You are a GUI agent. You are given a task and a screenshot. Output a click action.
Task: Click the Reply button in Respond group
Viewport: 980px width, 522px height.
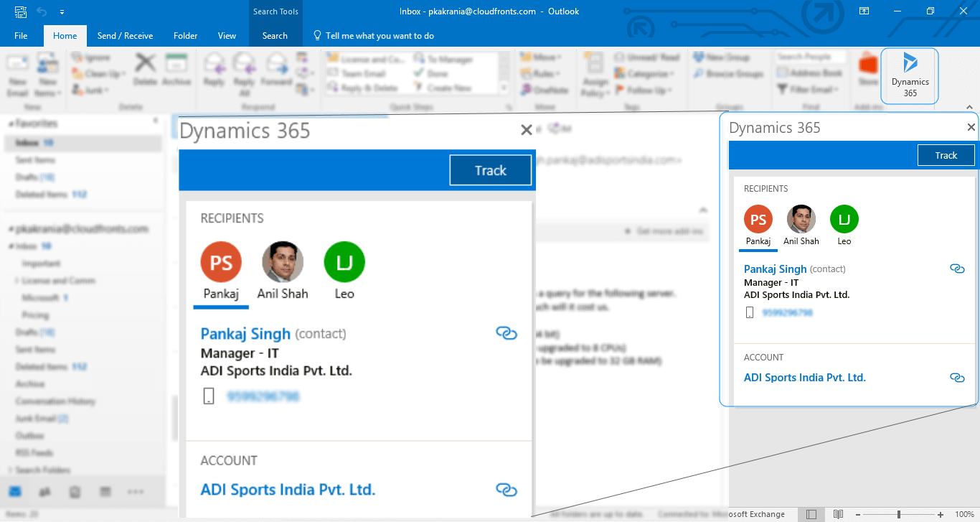coord(214,70)
